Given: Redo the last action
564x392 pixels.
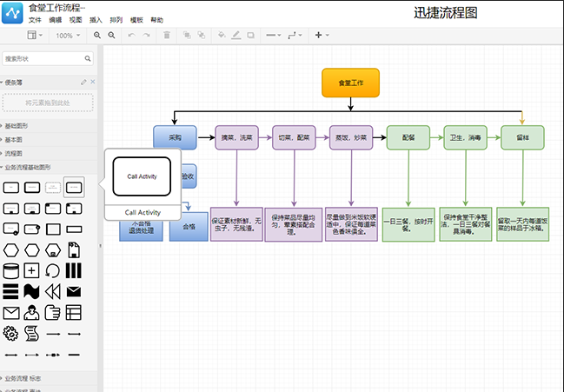Looking at the screenshot, I should [x=146, y=36].
